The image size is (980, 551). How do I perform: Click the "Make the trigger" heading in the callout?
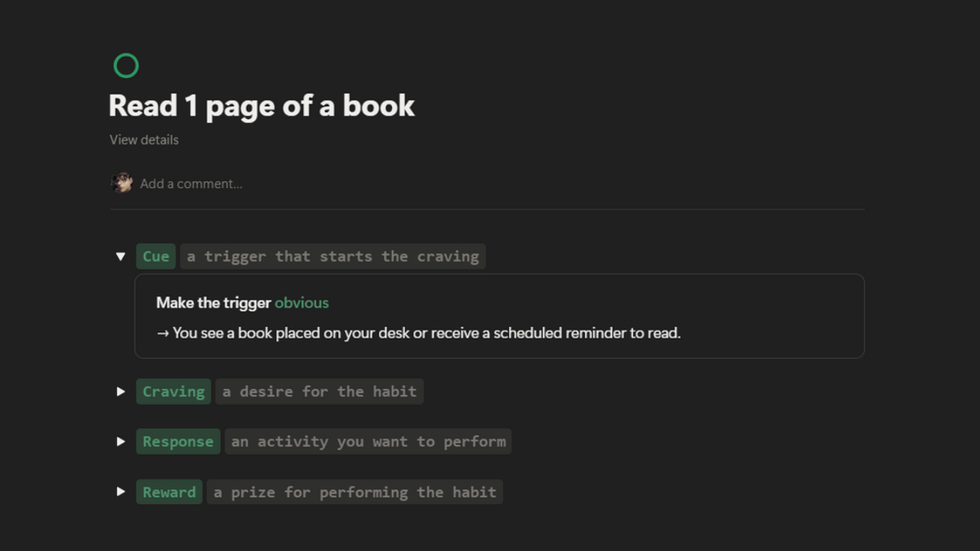[x=214, y=302]
